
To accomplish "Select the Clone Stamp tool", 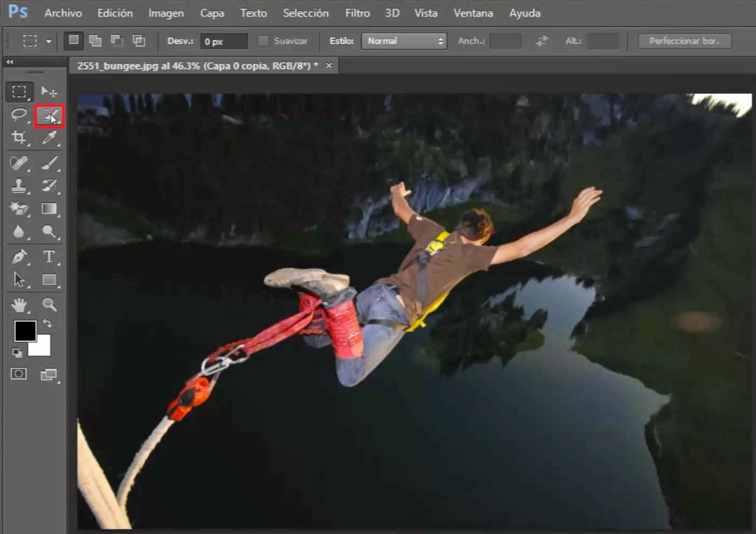I will [19, 186].
